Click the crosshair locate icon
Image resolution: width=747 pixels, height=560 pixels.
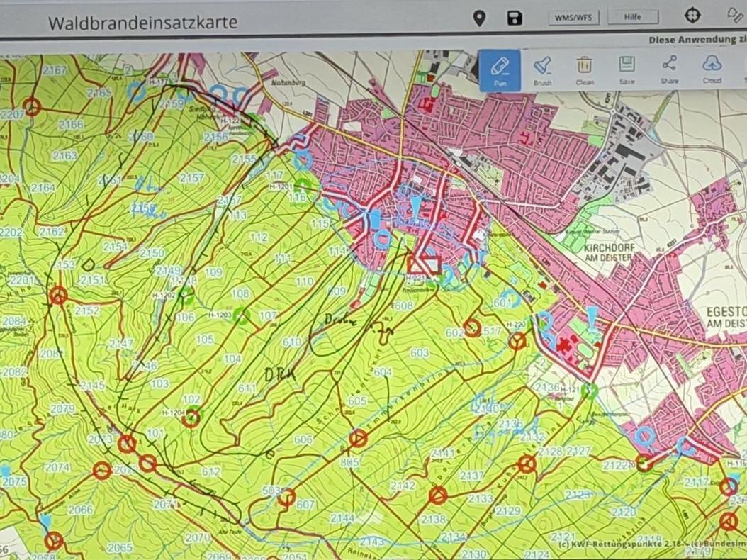pos(692,16)
